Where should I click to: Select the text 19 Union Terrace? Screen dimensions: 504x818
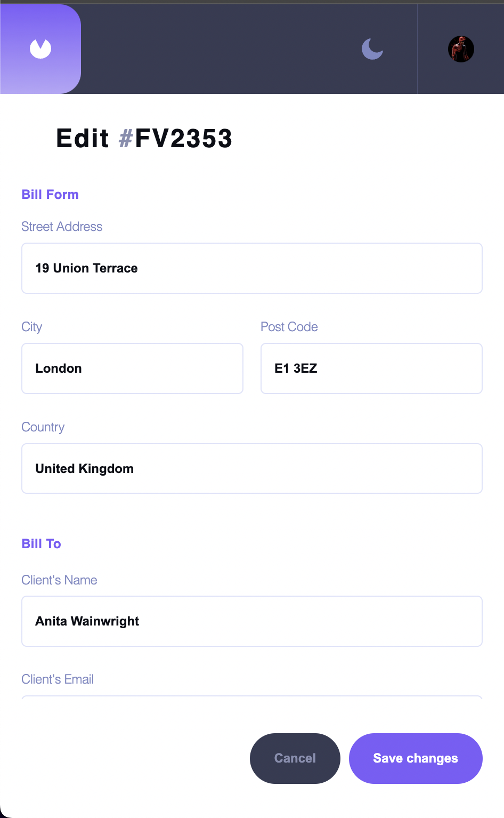[86, 268]
